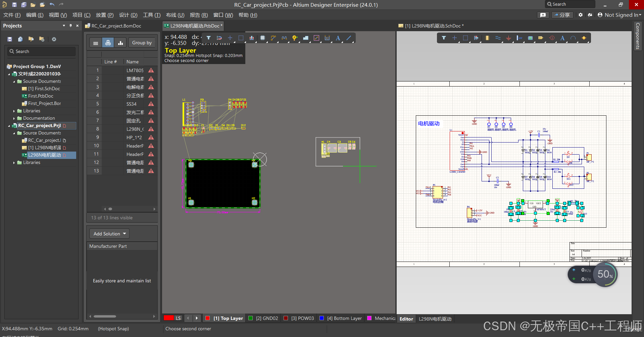Switch BOM to base grouped view
The image size is (644, 337).
click(108, 43)
